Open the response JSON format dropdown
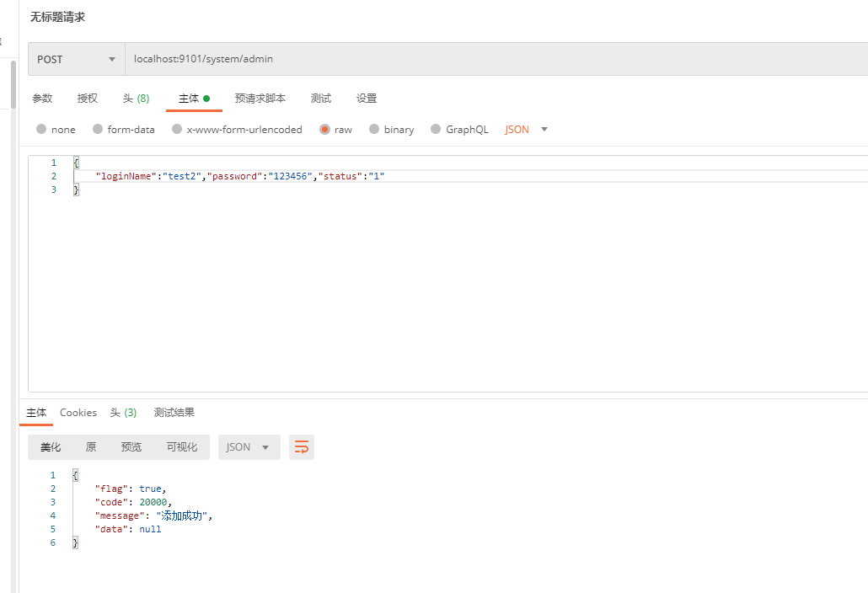Viewport: 868px width, 593px height. 249,447
